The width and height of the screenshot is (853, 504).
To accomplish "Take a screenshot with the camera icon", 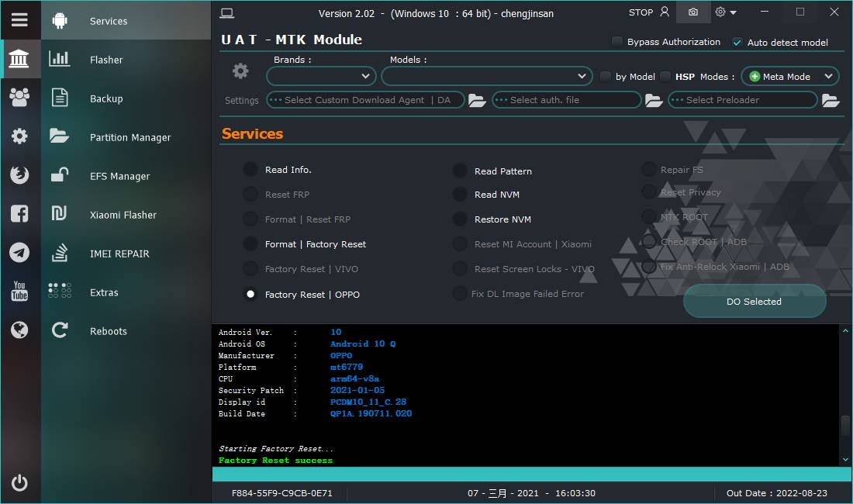I will coord(693,12).
